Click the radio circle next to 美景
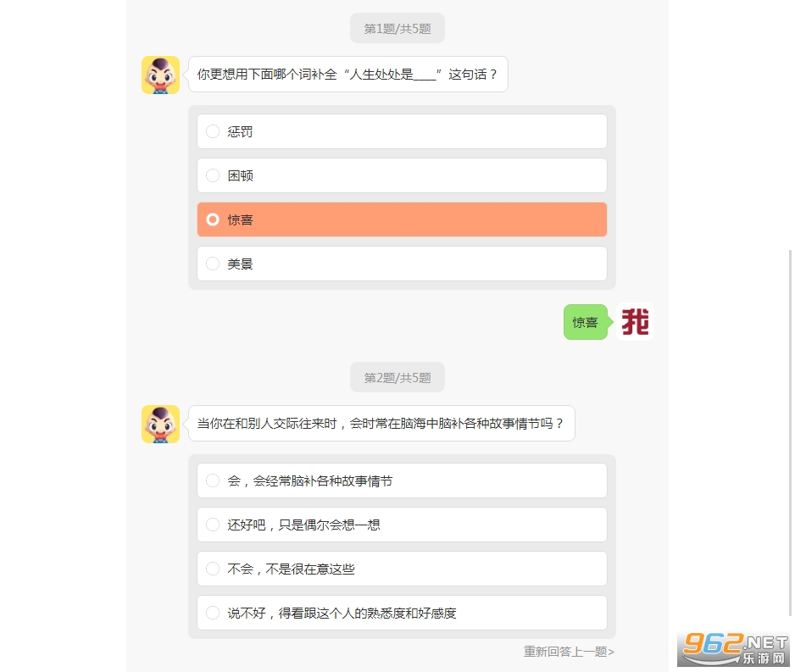 (x=213, y=264)
